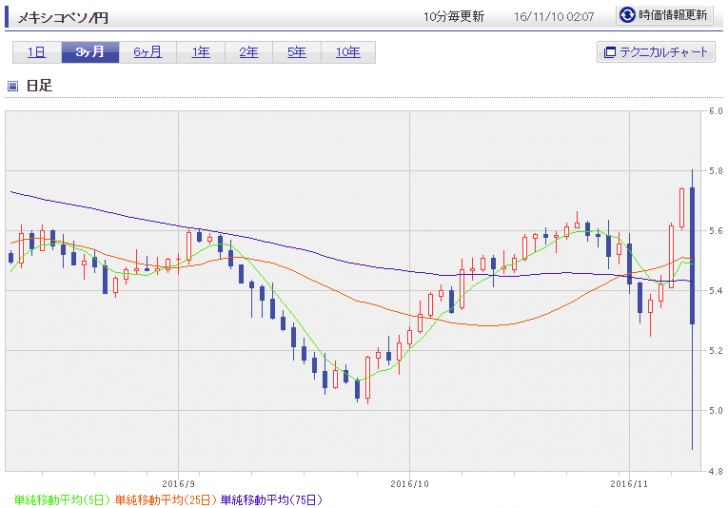Open the テクニカルチャート button label
The image size is (728, 508).
coord(665,53)
